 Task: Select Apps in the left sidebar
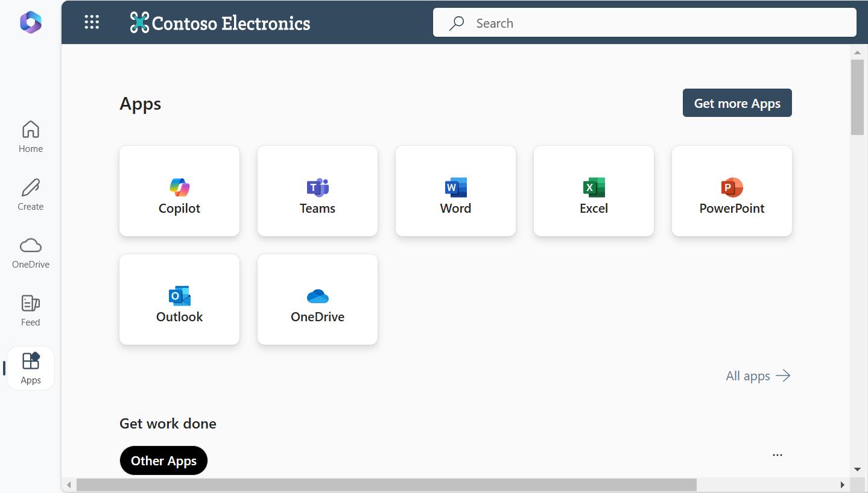31,368
